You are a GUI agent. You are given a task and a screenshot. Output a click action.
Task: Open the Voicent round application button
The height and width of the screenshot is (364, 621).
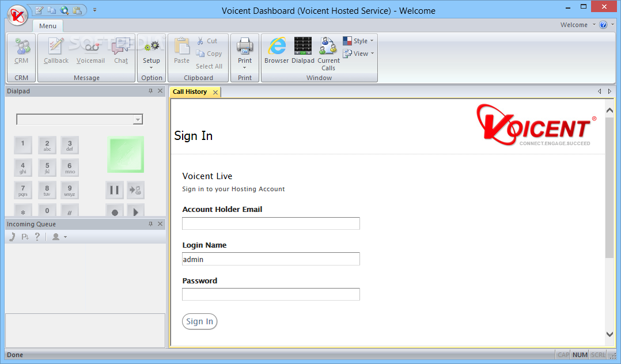(17, 16)
